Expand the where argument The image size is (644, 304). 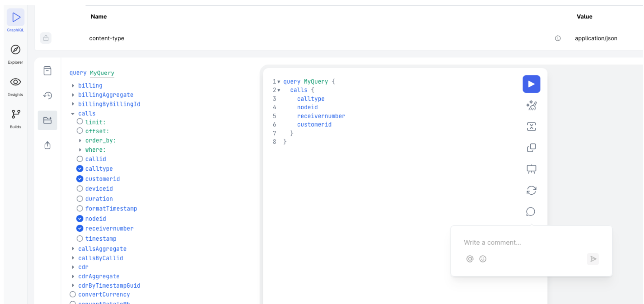pos(80,150)
